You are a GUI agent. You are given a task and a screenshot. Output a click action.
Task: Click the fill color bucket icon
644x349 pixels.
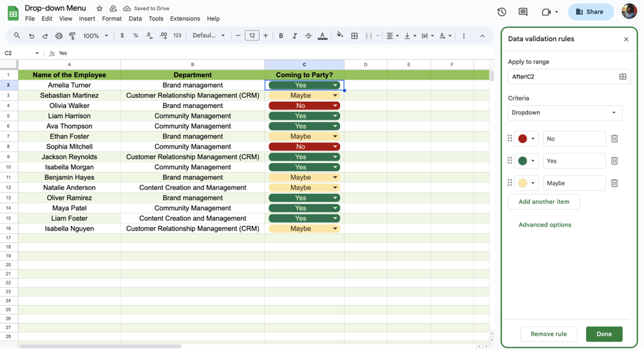tap(340, 36)
